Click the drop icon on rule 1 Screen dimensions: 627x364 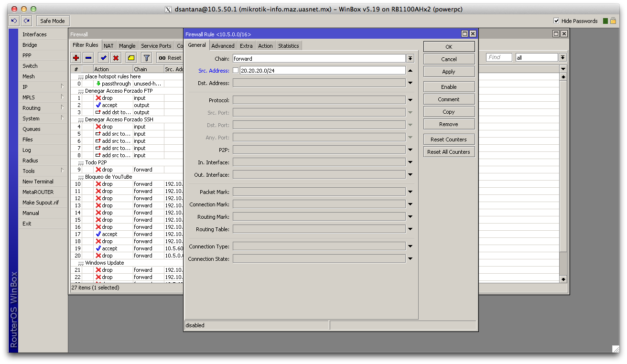[98, 98]
